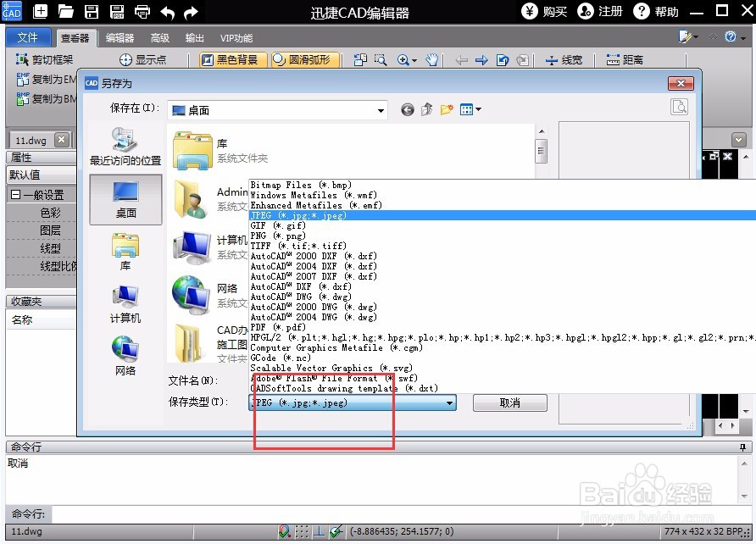
Task: Undo the last action
Action: tap(167, 12)
